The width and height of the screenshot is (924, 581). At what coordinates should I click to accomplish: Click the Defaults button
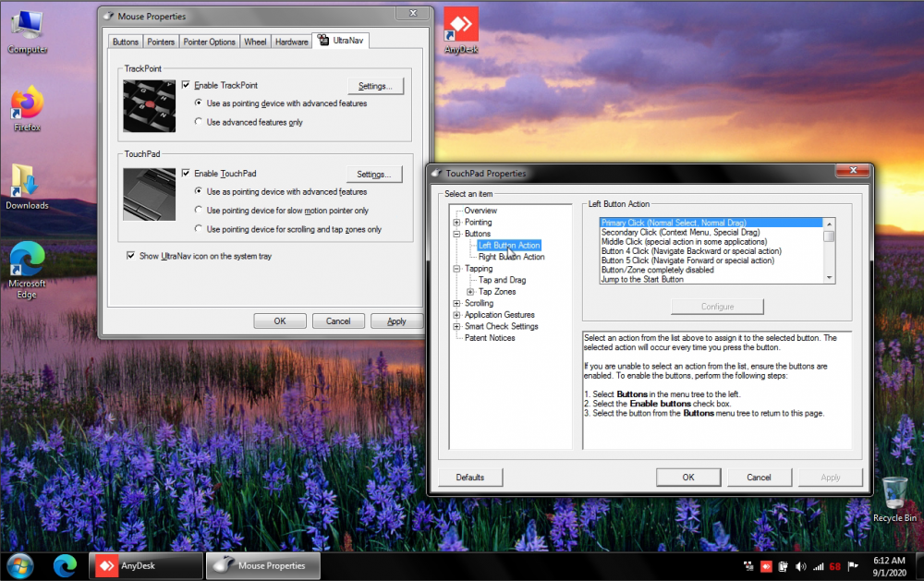click(470, 478)
